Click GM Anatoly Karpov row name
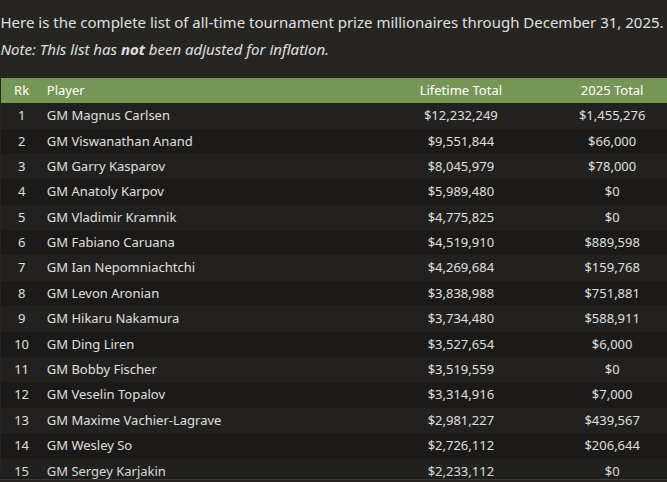The image size is (667, 482). (x=105, y=192)
